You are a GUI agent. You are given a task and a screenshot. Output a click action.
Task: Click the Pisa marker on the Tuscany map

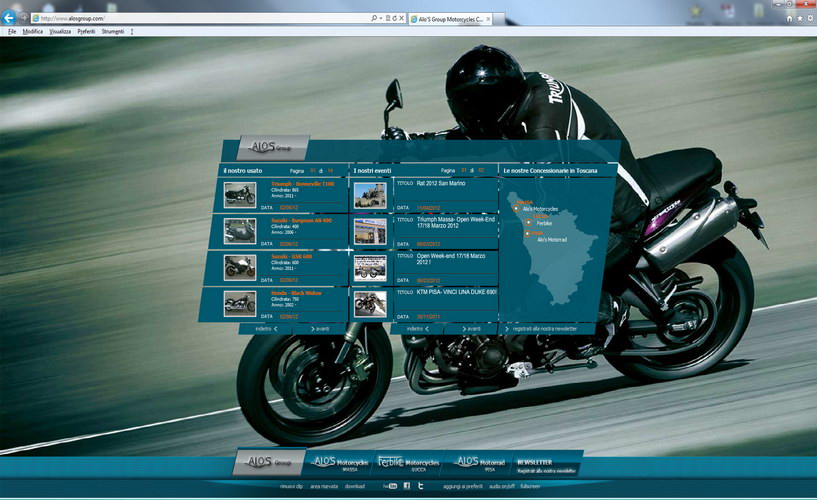tap(527, 234)
